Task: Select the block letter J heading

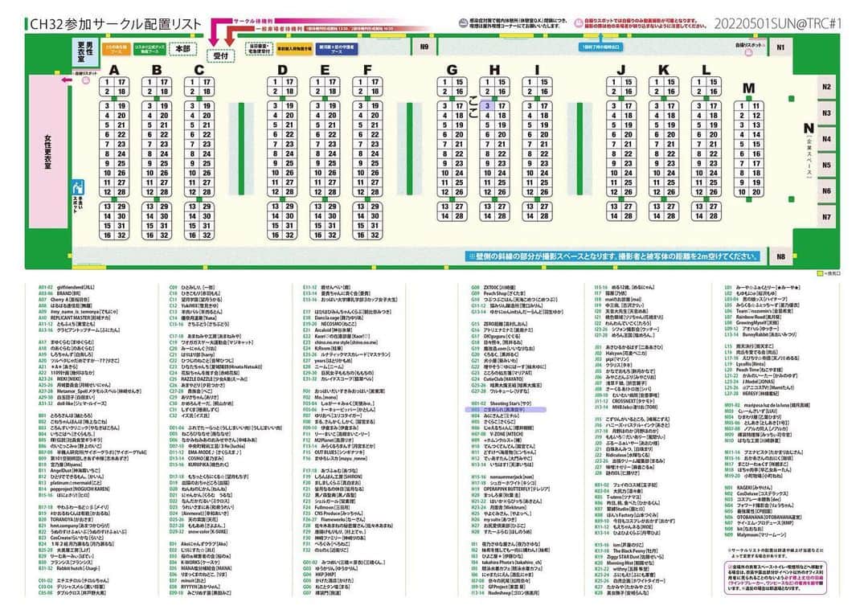Action: tap(621, 70)
